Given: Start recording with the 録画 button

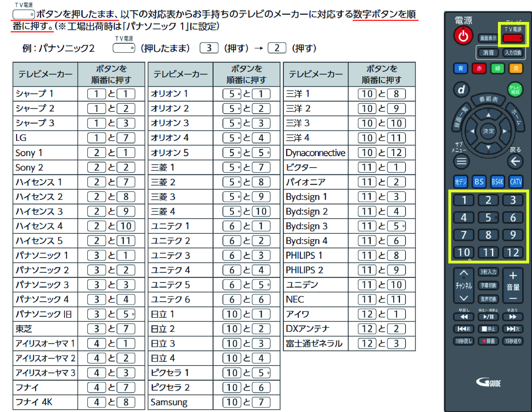Looking at the screenshot, I should coord(488,341).
